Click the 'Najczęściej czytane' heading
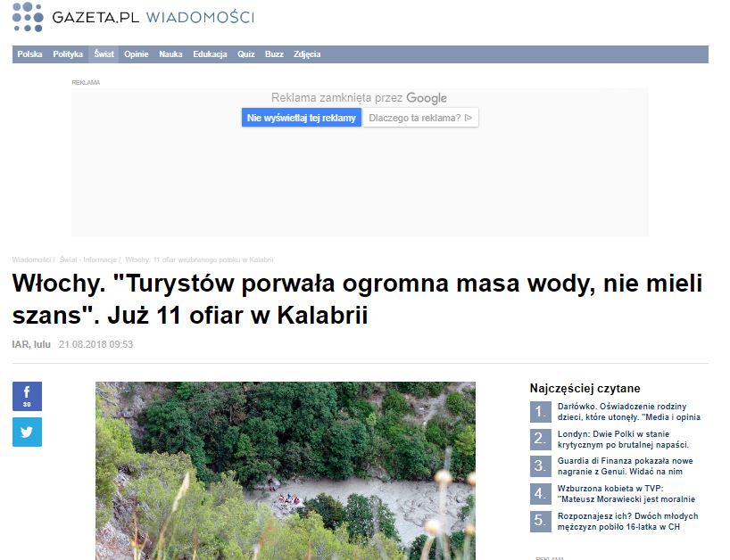 [585, 389]
